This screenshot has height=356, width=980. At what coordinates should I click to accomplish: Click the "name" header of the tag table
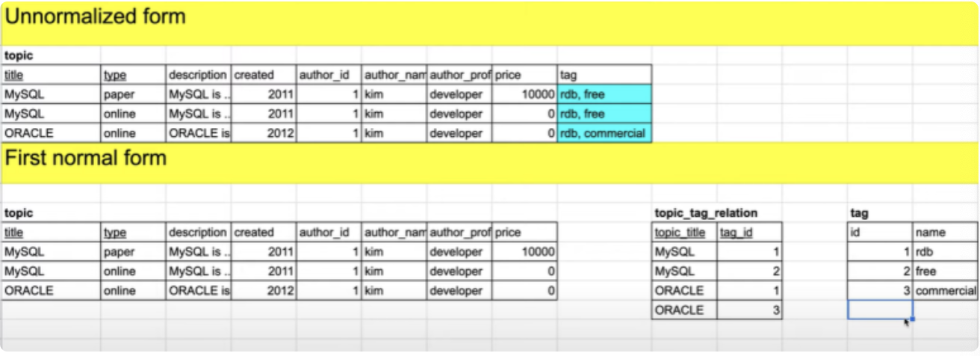[x=945, y=233]
